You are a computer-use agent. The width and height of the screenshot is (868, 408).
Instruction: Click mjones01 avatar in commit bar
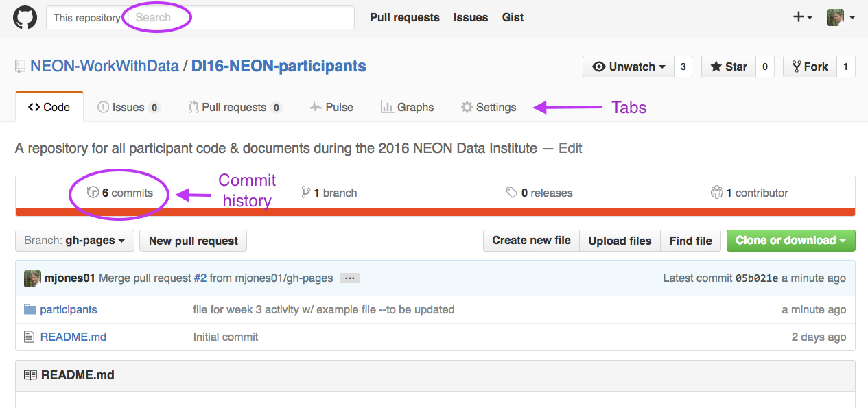point(32,278)
